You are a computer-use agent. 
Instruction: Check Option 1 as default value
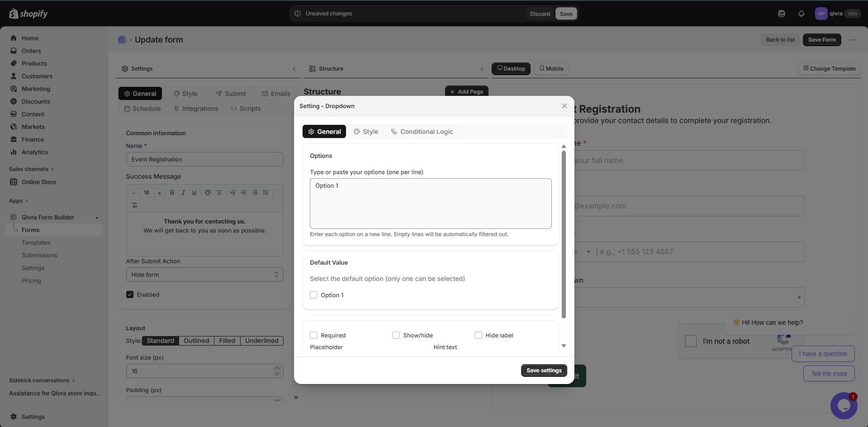coord(313,295)
